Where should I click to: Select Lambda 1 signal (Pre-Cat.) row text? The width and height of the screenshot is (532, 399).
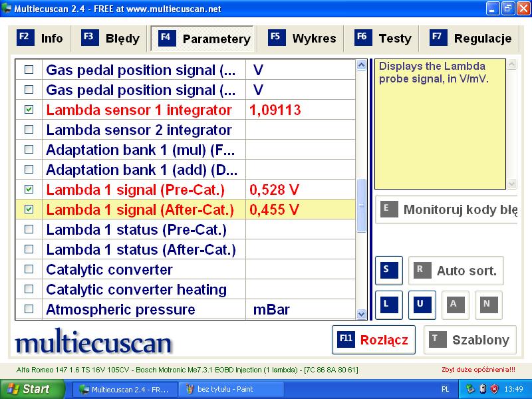tap(136, 190)
